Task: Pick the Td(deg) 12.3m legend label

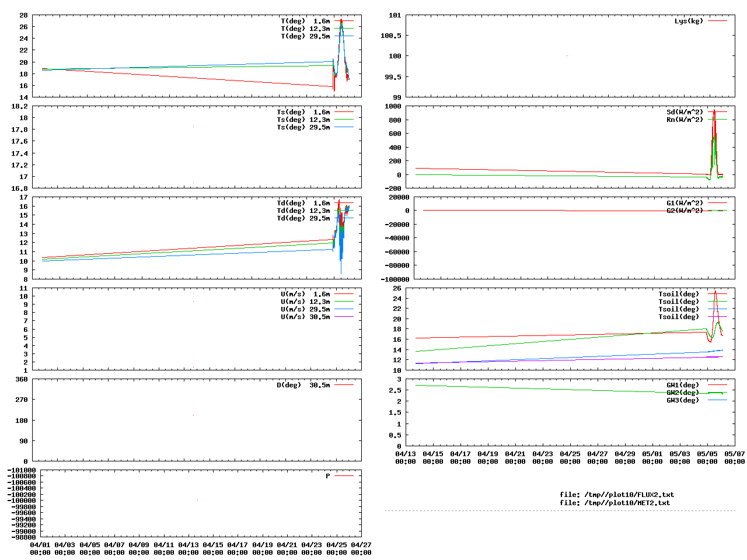Action: (x=303, y=211)
